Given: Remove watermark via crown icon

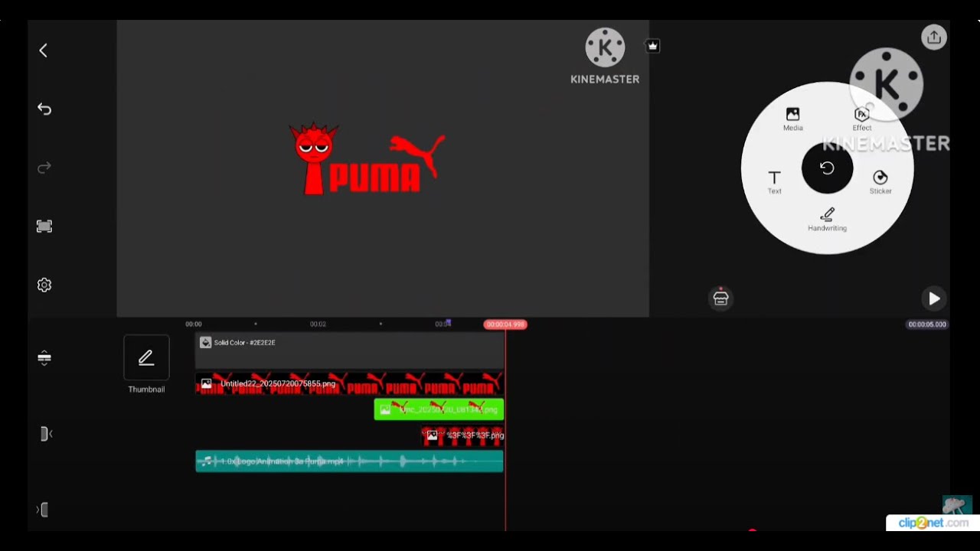Looking at the screenshot, I should [x=652, y=46].
